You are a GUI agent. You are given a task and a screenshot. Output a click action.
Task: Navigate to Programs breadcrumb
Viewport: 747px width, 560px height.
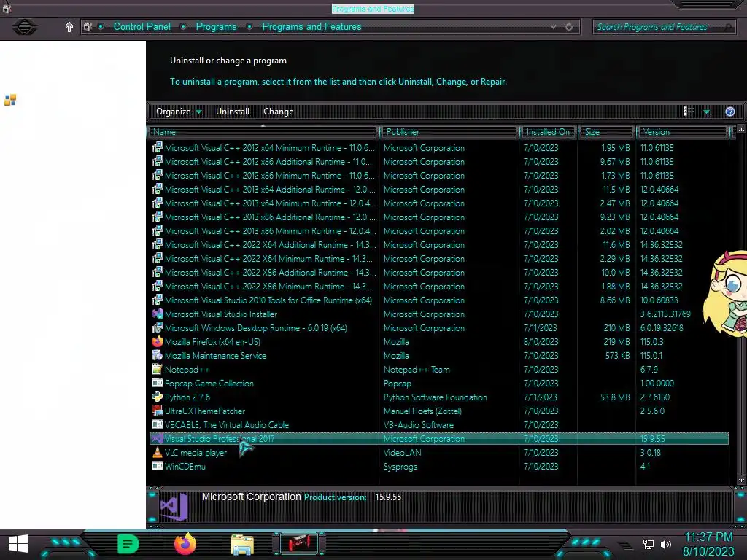tap(216, 27)
